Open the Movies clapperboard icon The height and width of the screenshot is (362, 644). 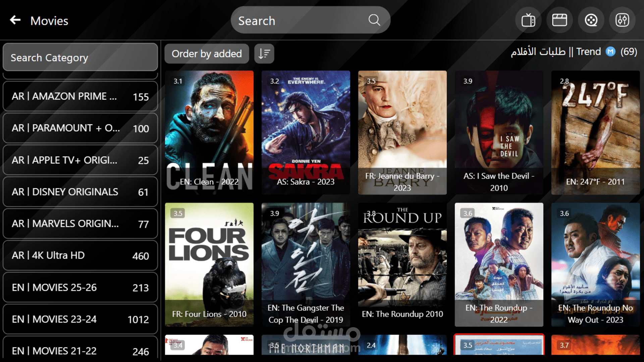pos(559,20)
